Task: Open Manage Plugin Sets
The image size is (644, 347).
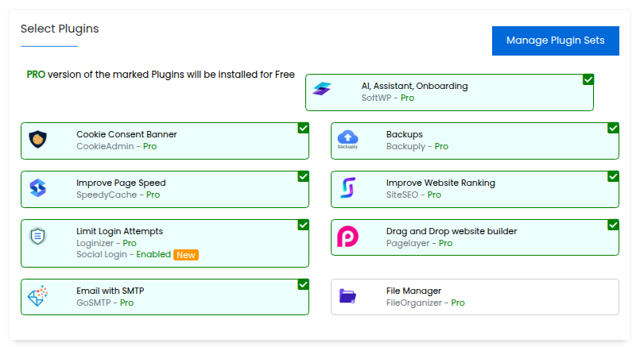Action: (555, 40)
